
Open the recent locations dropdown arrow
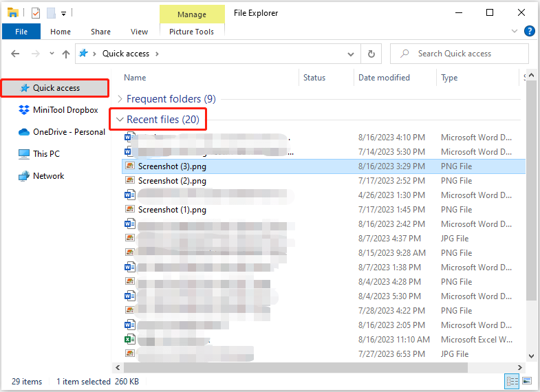coord(52,54)
